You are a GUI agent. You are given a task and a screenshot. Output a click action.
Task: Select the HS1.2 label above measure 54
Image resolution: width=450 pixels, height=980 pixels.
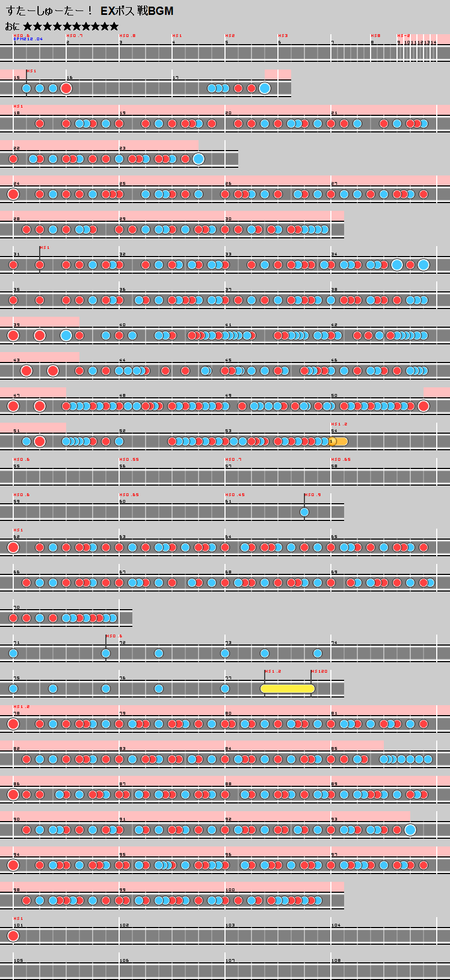339,424
